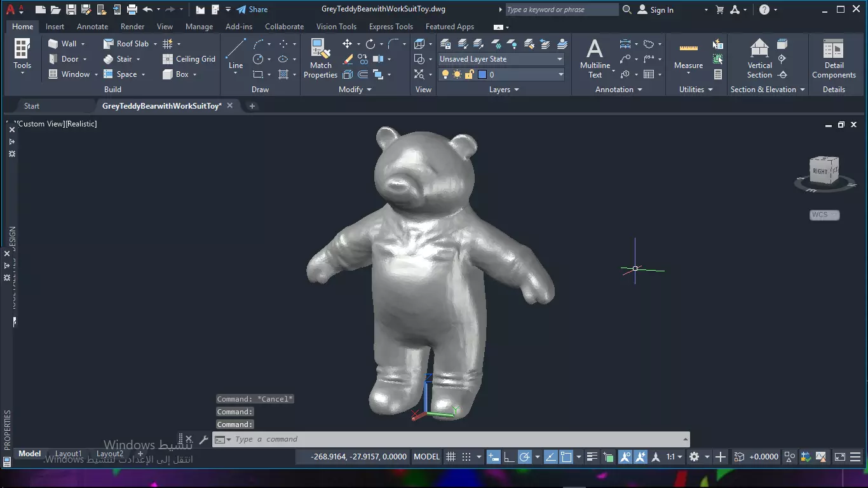
Task: Expand the Utilities panel flyout
Action: tap(710, 90)
